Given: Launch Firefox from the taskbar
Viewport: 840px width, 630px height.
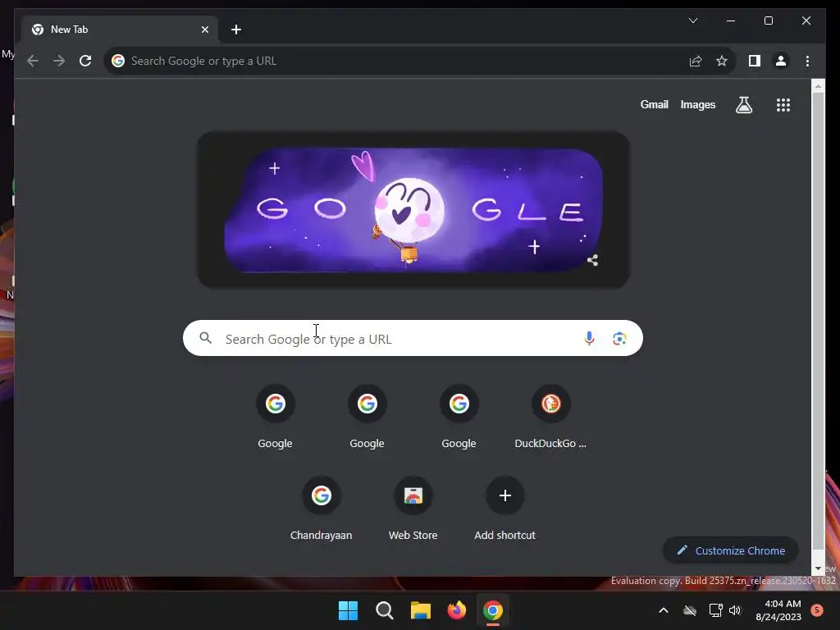Looking at the screenshot, I should pyautogui.click(x=457, y=610).
